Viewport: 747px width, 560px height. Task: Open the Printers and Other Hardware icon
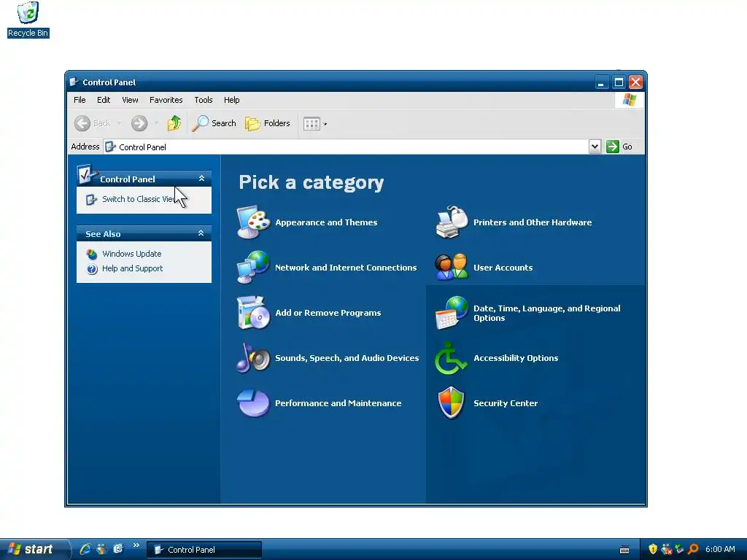point(452,222)
